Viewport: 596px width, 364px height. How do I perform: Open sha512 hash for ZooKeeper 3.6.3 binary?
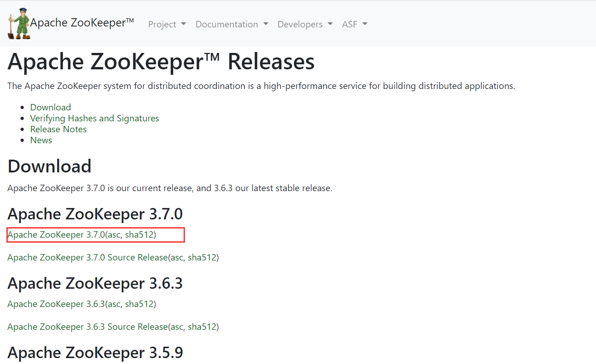(139, 304)
